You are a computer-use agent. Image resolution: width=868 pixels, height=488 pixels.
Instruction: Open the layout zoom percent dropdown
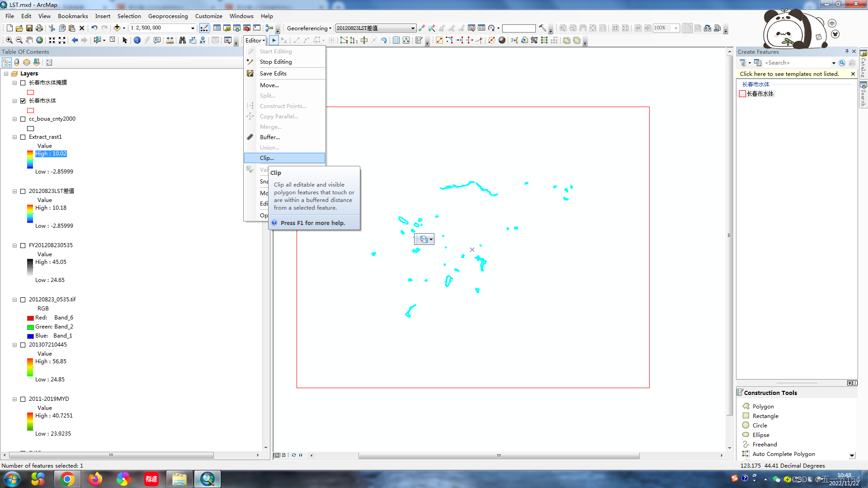[676, 28]
